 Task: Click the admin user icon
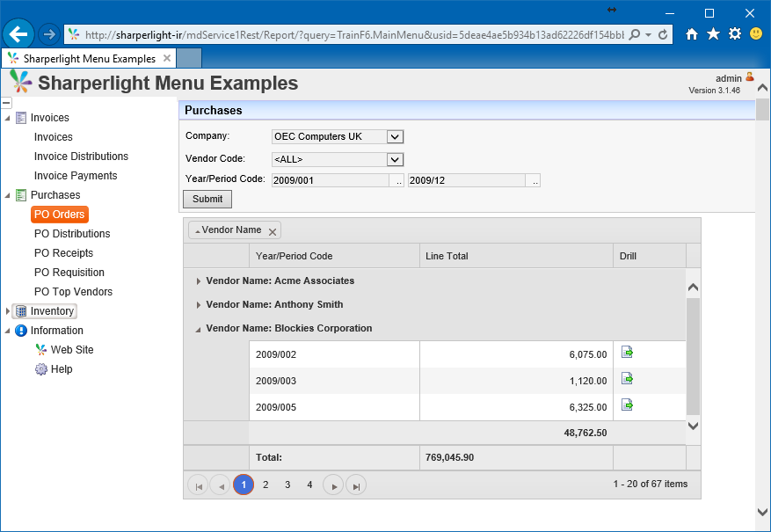click(x=750, y=77)
